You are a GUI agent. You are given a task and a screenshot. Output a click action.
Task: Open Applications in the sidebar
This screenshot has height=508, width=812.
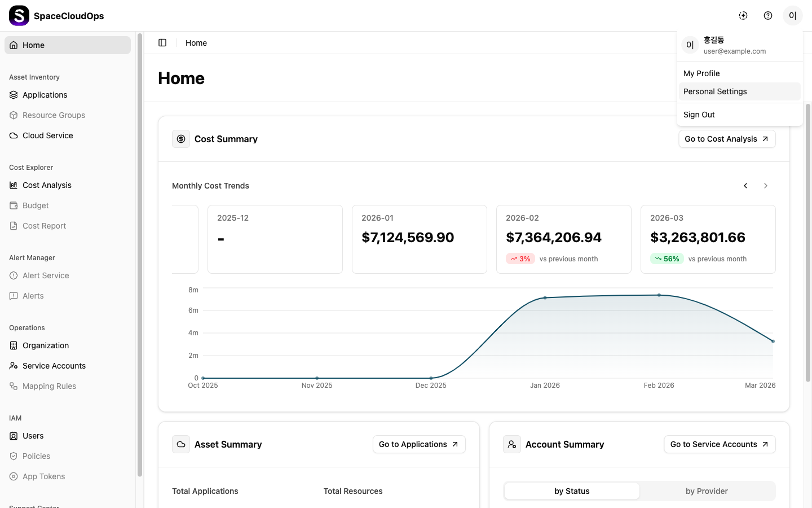point(45,95)
